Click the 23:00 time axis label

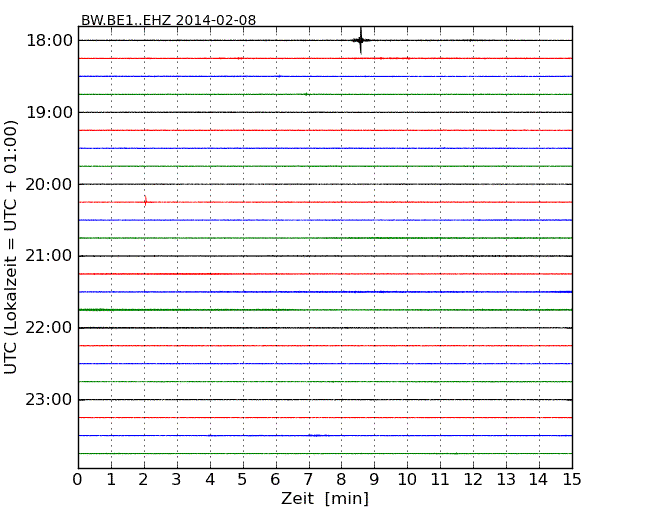(x=49, y=399)
